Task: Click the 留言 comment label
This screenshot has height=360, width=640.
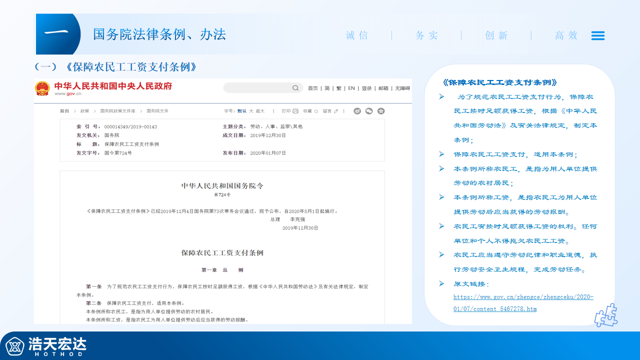Action: click(327, 111)
